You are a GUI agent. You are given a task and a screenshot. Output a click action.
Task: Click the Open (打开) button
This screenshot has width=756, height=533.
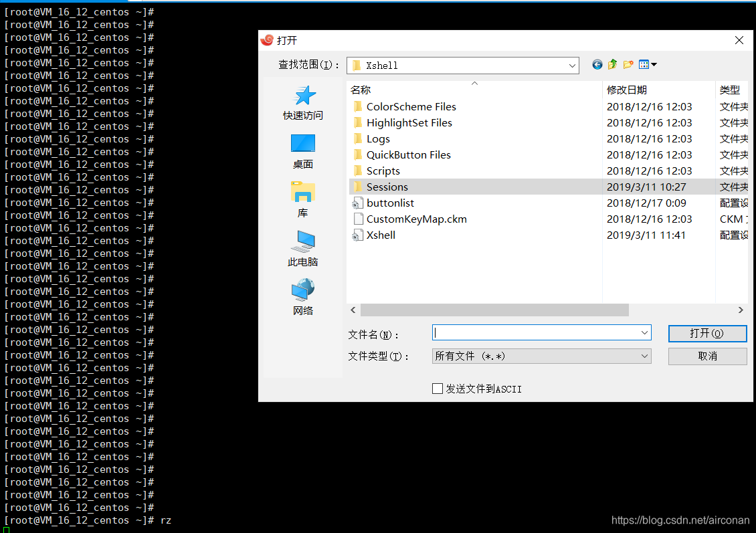pyautogui.click(x=707, y=334)
